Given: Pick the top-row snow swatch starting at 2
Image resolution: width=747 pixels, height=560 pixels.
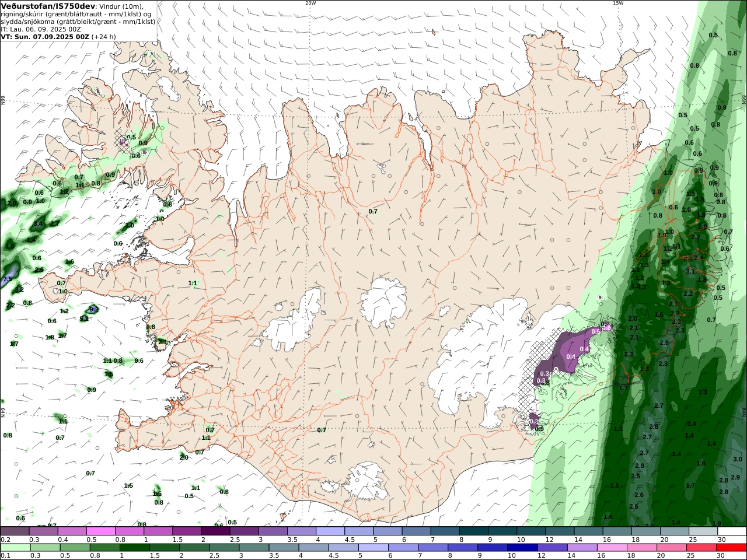Looking at the screenshot, I should pos(215,531).
